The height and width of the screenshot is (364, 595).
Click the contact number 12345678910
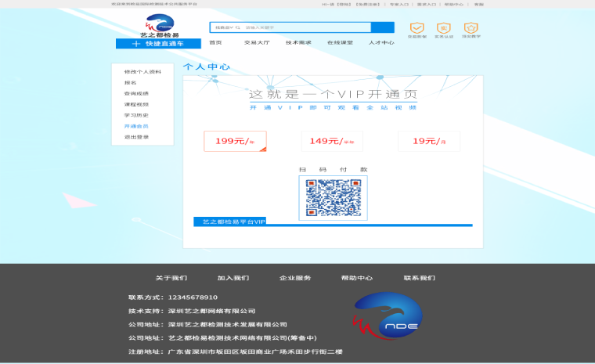click(193, 297)
